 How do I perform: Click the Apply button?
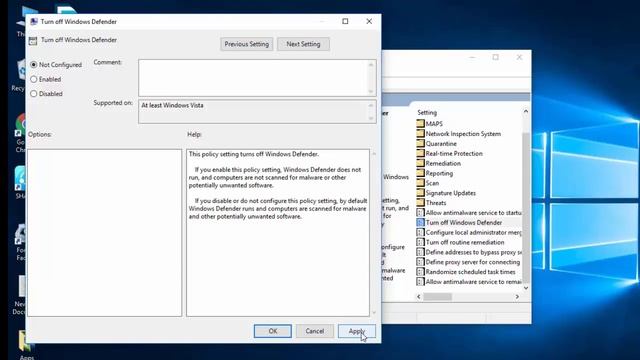(357, 331)
